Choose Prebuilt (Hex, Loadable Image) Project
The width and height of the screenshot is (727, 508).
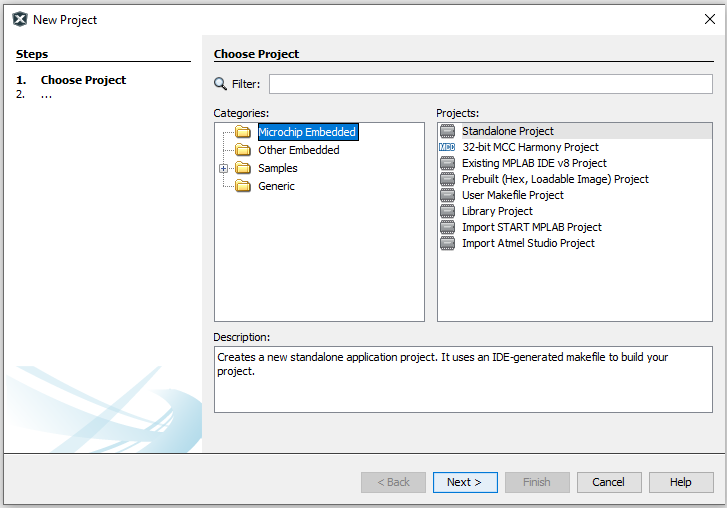pyautogui.click(x=555, y=179)
